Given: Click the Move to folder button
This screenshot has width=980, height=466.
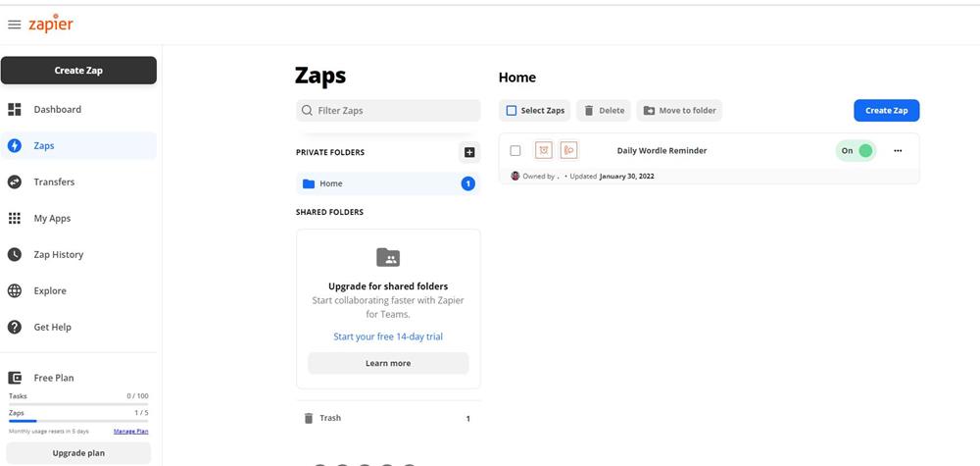Looking at the screenshot, I should pos(679,111).
